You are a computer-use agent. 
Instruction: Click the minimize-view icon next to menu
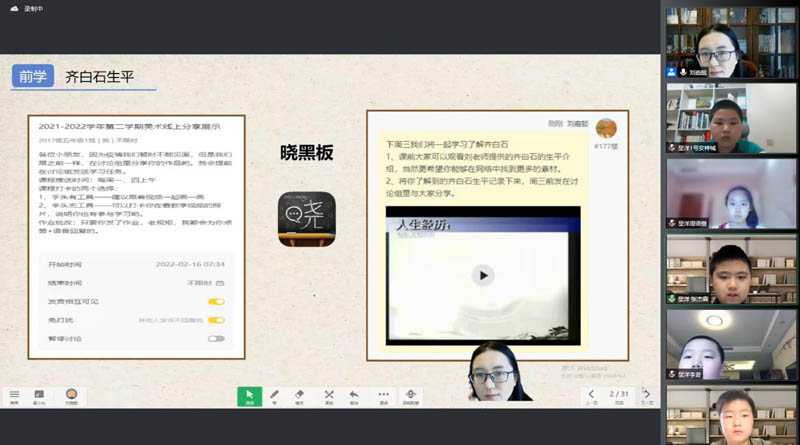(x=39, y=396)
